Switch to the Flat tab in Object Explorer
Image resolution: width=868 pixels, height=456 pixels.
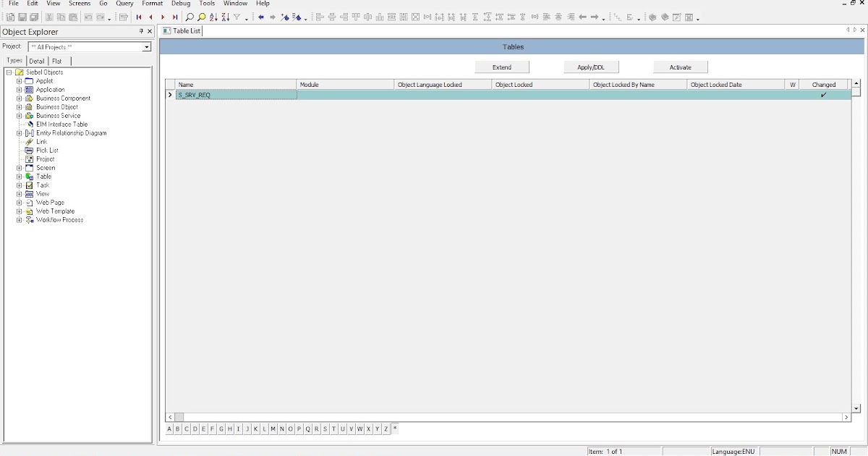(x=57, y=61)
